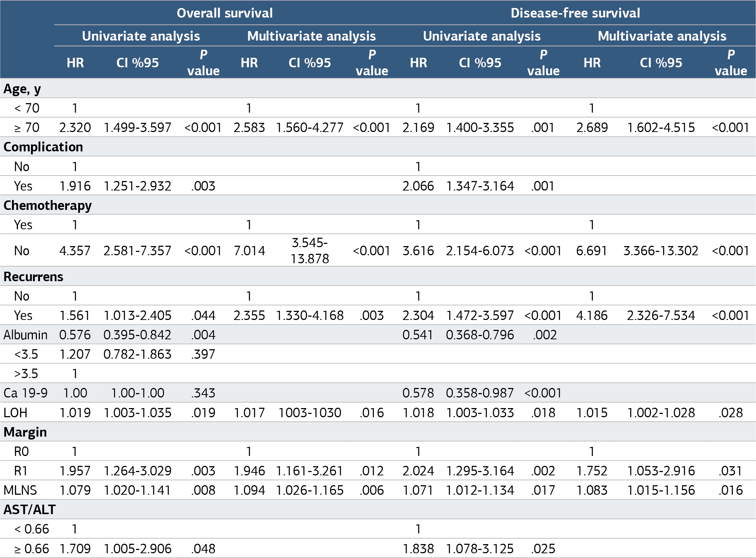Image resolution: width=756 pixels, height=558 pixels.
Task: Click the P value .397
Action: coord(203,354)
